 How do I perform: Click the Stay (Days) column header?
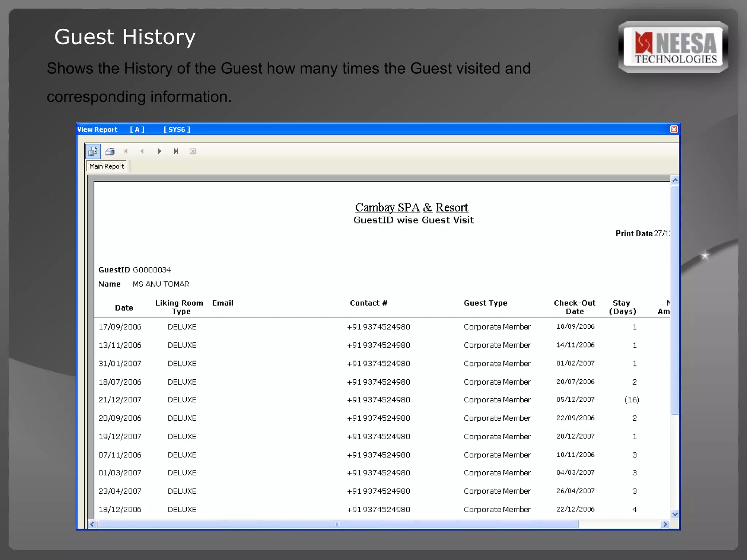coord(623,307)
